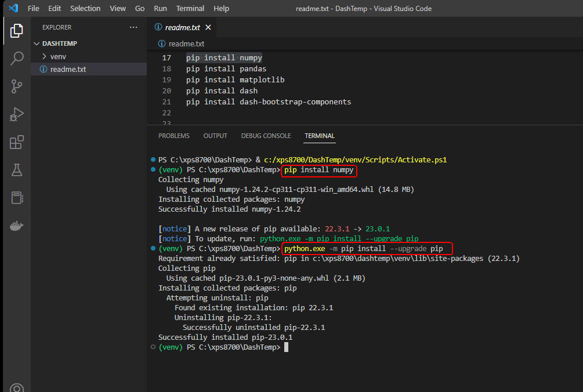The image size is (583, 392).
Task: Open the Run and Debug view
Action: pyautogui.click(x=16, y=114)
